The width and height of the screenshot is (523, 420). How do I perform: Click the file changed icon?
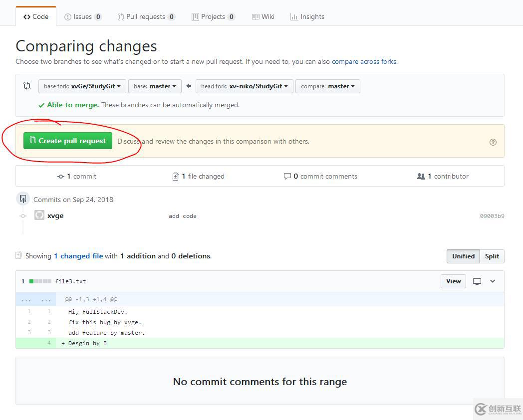(x=176, y=177)
